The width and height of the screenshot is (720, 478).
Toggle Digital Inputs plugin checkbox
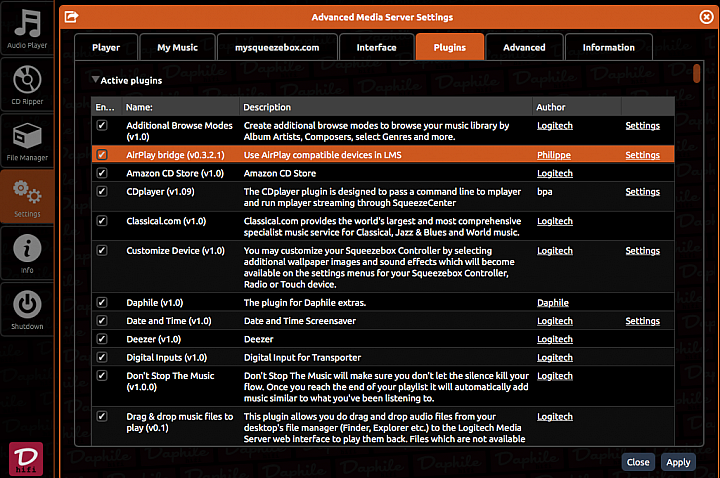tap(102, 357)
